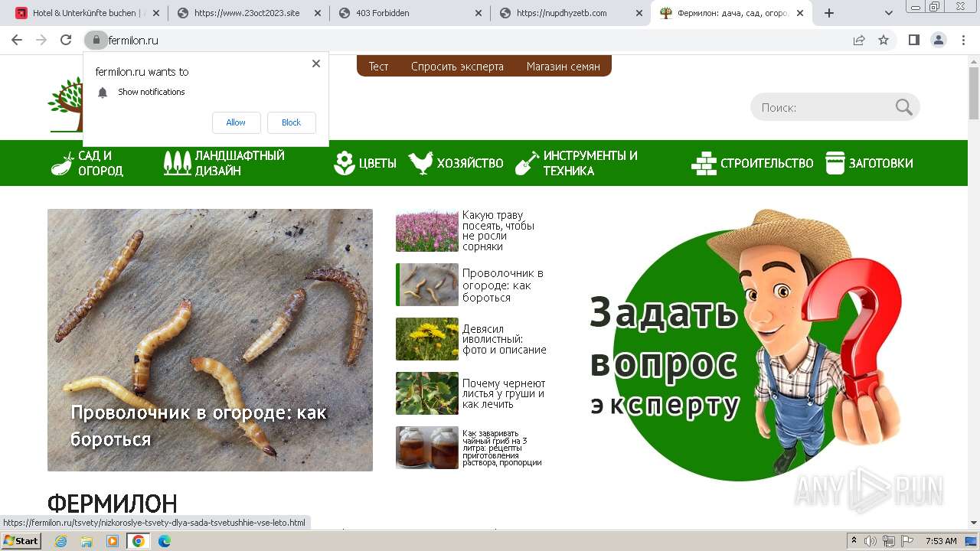Read Какую траву посеять, чтобы не росли сорняки
The width and height of the screenshot is (980, 551).
[x=498, y=231]
